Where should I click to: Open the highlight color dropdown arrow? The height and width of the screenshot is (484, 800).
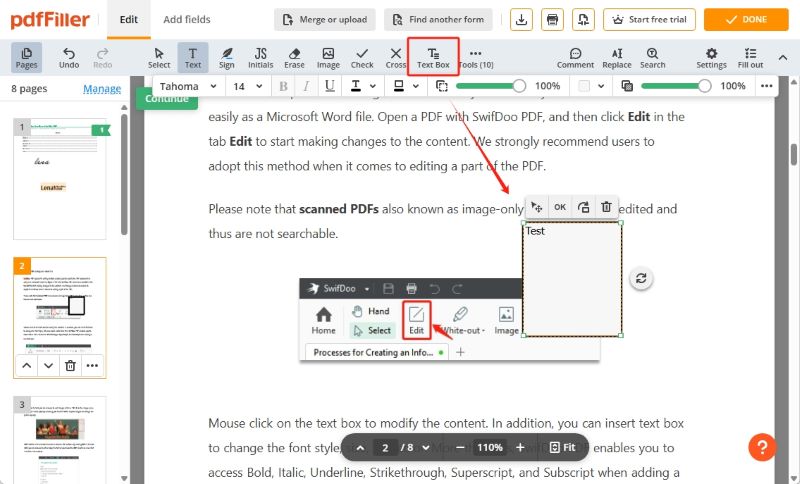coord(416,86)
